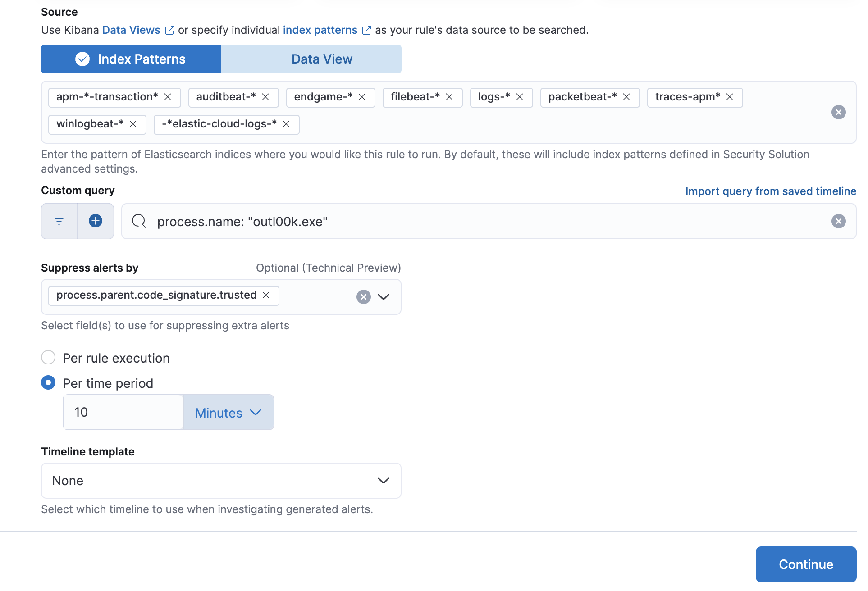The image size is (868, 591).
Task: Remove the filebeat-* index pattern
Action: pos(449,97)
